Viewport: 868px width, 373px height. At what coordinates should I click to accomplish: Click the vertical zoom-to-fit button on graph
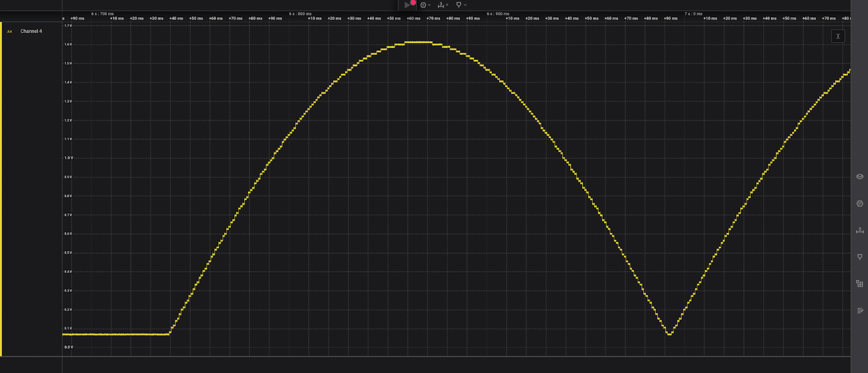(x=838, y=36)
